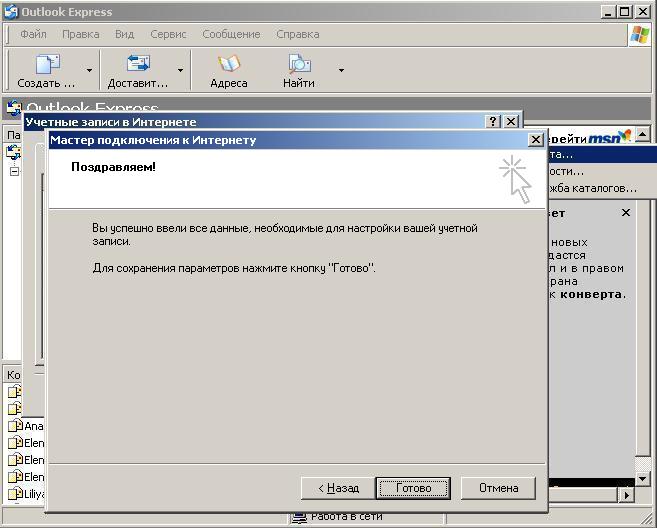Open the Сервис menu
Image resolution: width=657 pixels, height=528 pixels.
tap(168, 34)
